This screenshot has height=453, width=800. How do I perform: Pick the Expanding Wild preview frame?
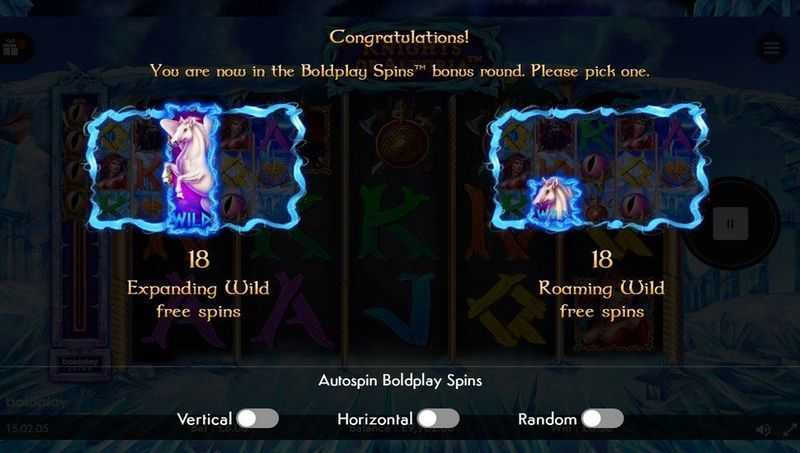point(196,169)
